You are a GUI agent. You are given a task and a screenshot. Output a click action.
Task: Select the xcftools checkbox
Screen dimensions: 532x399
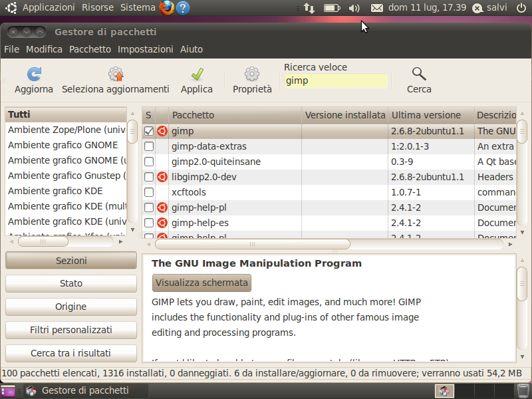(149, 192)
